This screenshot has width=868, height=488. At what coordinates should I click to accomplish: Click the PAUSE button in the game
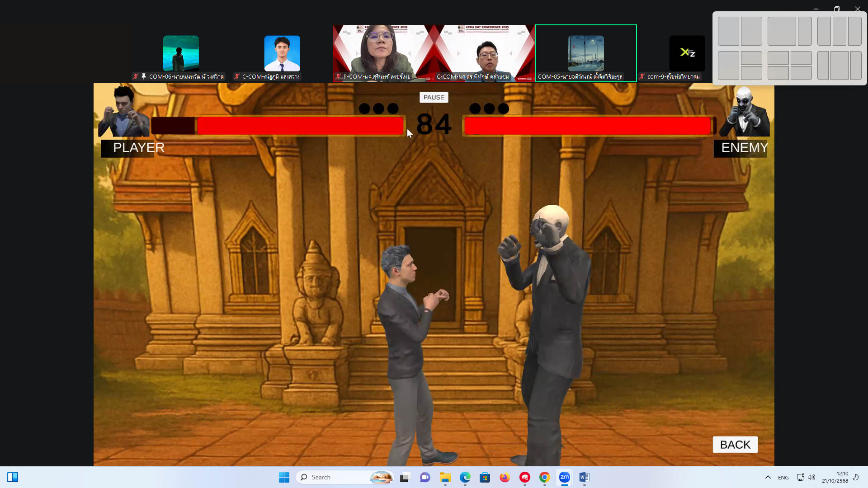point(434,97)
